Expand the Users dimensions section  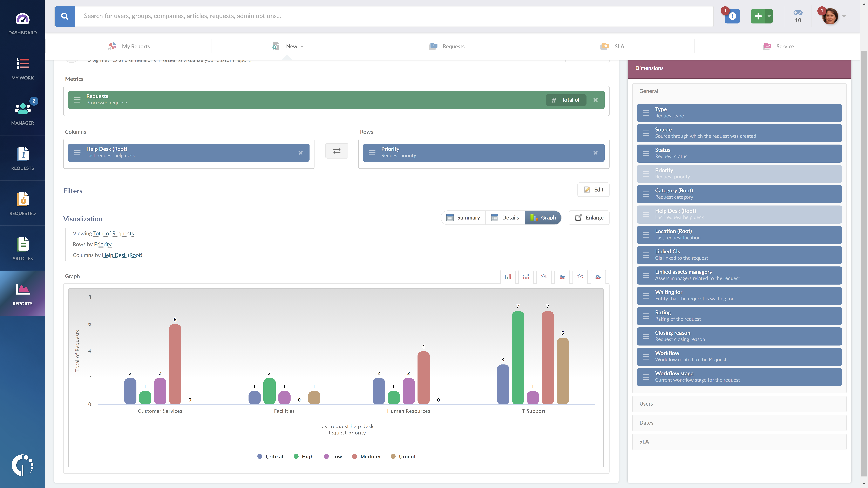click(739, 404)
